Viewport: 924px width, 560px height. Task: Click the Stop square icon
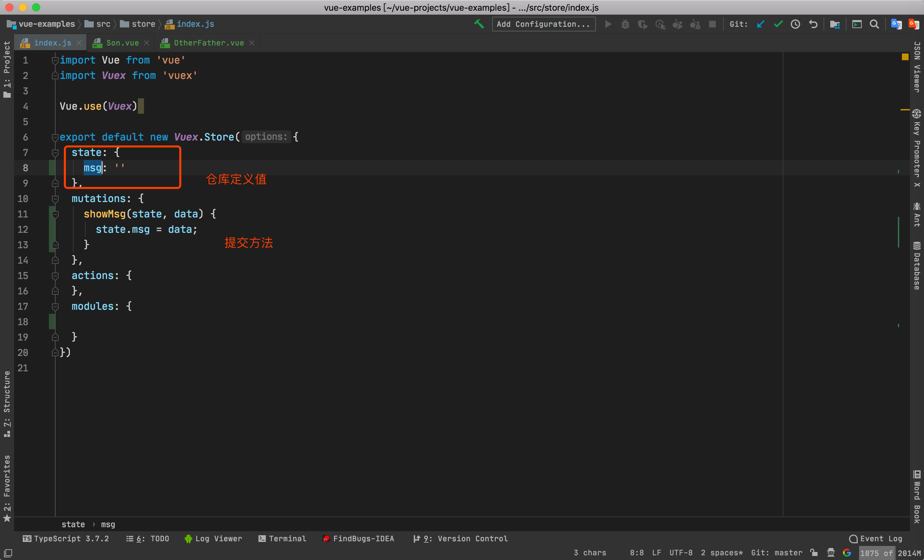712,24
